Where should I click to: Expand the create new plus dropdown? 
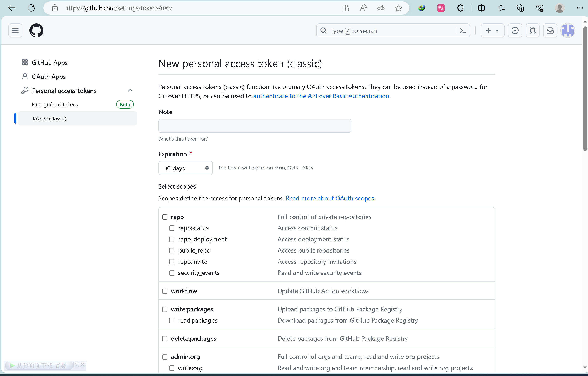tap(492, 31)
